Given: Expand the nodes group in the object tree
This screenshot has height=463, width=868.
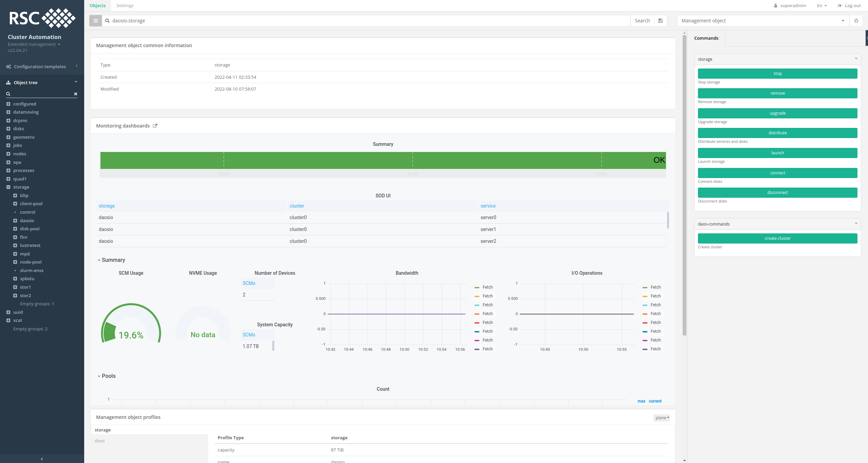Looking at the screenshot, I should pos(8,154).
